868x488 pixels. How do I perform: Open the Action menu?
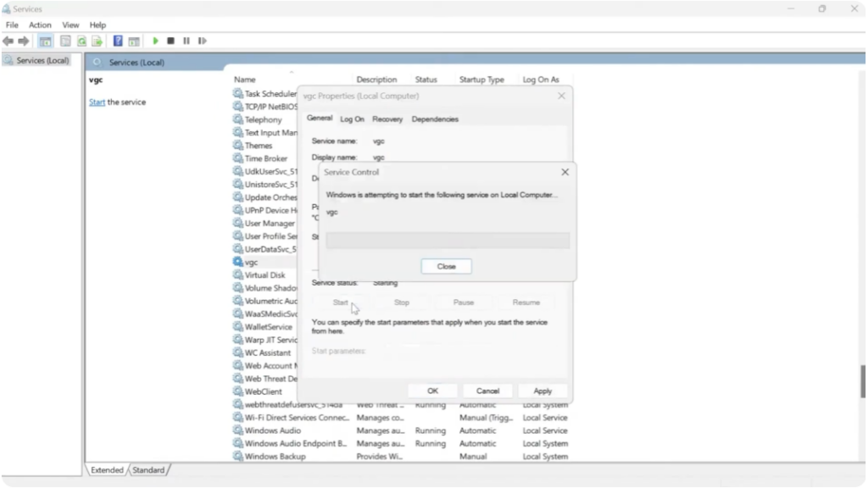[40, 25]
